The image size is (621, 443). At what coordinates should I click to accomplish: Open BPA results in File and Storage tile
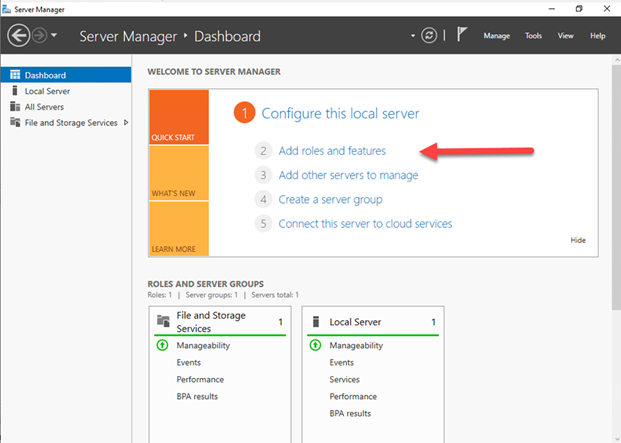pyautogui.click(x=197, y=396)
